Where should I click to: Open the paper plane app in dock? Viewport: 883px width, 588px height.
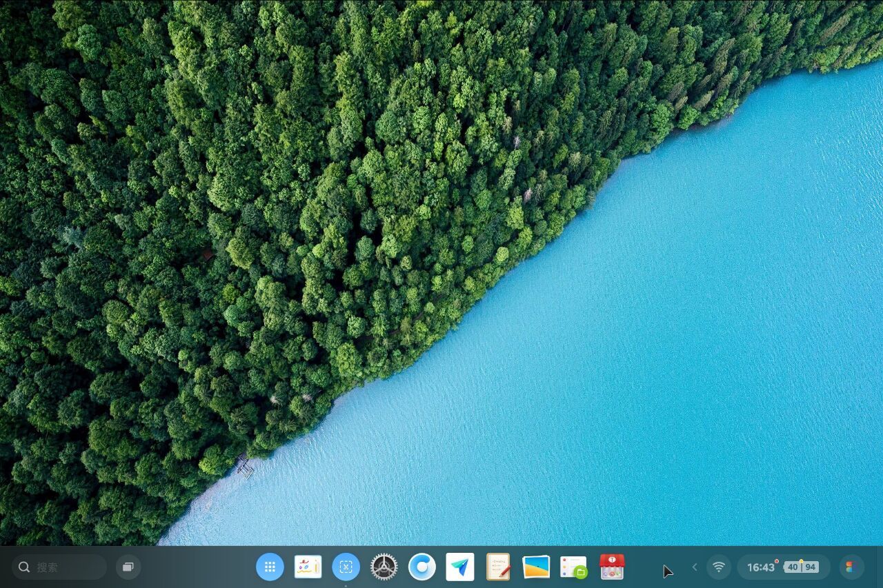[x=459, y=567]
